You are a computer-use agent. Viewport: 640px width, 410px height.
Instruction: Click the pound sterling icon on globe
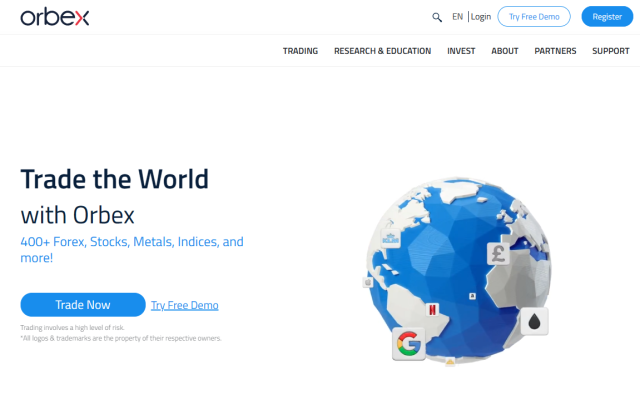pyautogui.click(x=498, y=254)
